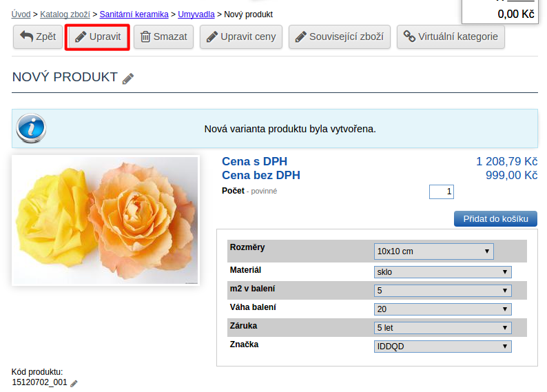Open Sanitární keramika breadcrumb link
The height and width of the screenshot is (392, 547).
tap(134, 14)
